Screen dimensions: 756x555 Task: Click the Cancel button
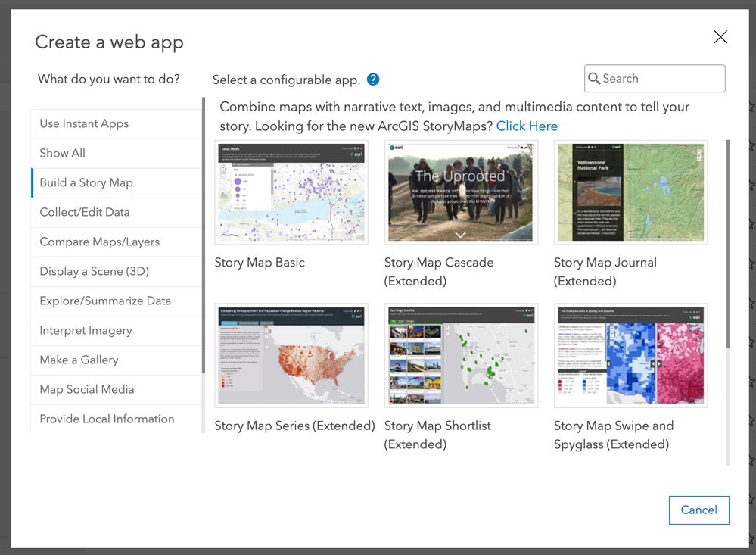(x=698, y=510)
